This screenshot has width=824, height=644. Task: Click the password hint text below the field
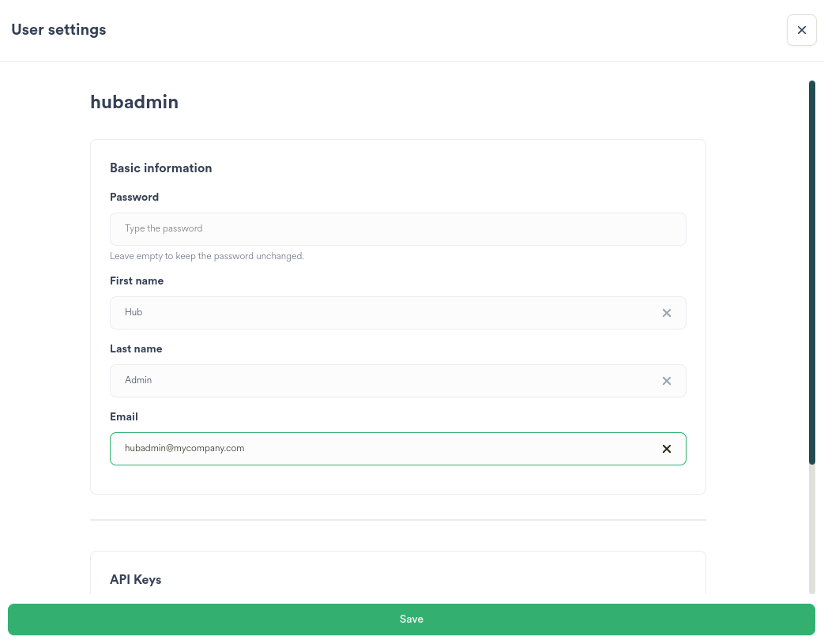(x=206, y=255)
